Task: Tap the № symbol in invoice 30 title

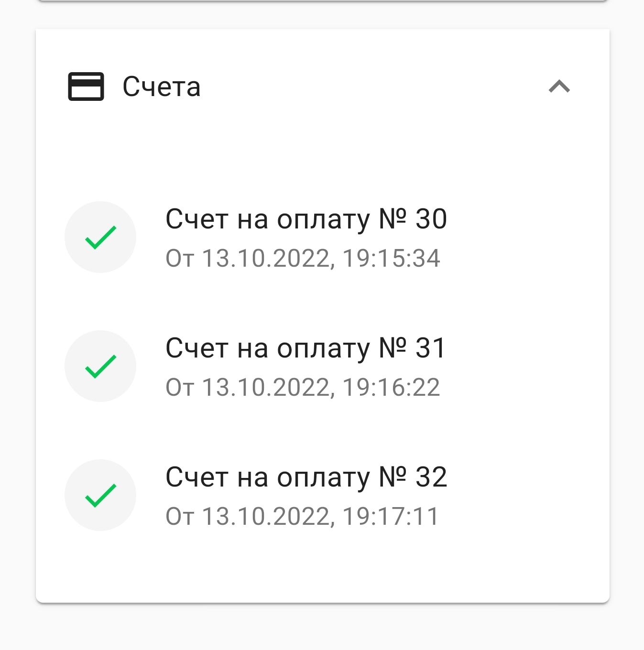Action: click(393, 219)
